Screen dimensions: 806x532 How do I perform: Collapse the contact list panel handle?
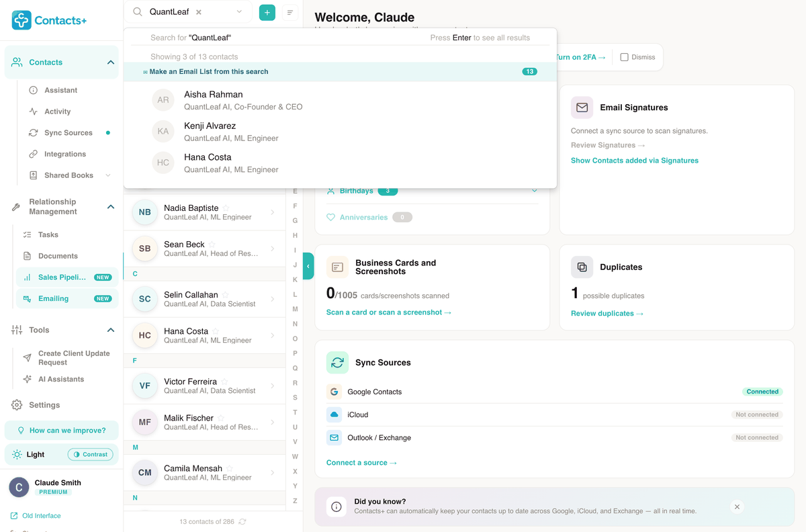(308, 266)
